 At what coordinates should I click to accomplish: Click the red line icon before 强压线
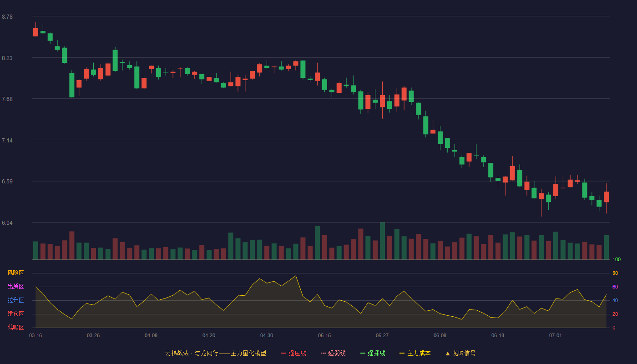click(283, 353)
